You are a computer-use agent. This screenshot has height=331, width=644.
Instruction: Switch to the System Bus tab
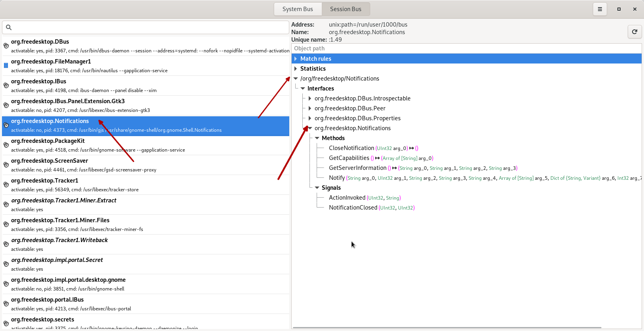point(298,9)
